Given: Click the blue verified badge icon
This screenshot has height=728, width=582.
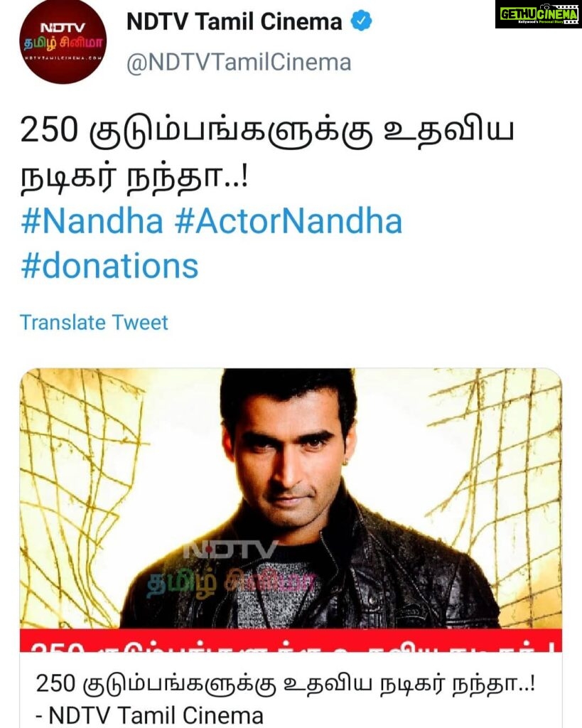Looking at the screenshot, I should [360, 21].
